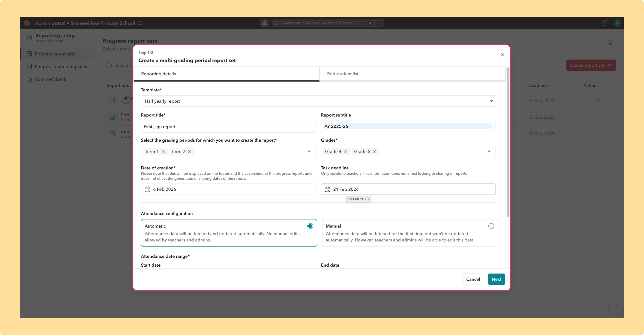Open Progress report sets in sidebar
Viewport: 644px width, 335px height.
click(58, 54)
